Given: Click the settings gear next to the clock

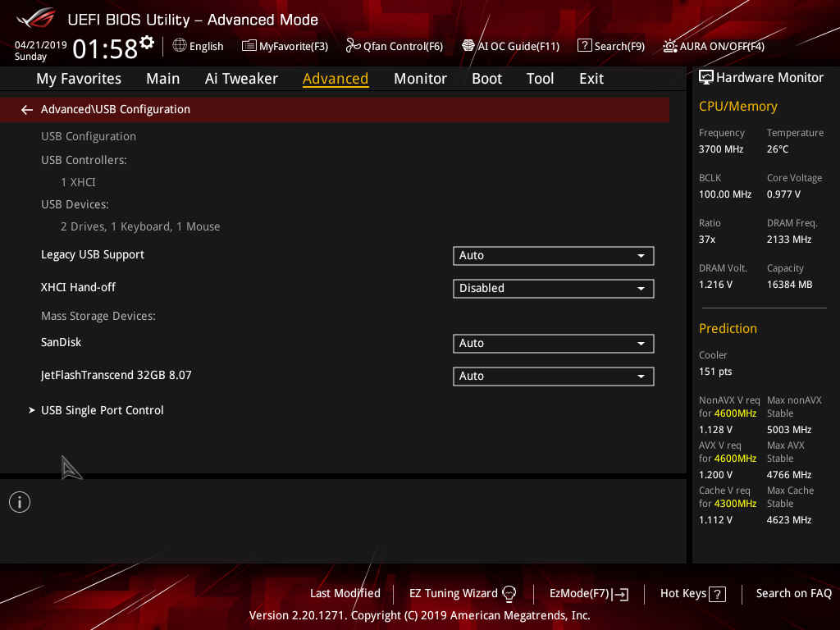Looking at the screenshot, I should click(x=147, y=42).
